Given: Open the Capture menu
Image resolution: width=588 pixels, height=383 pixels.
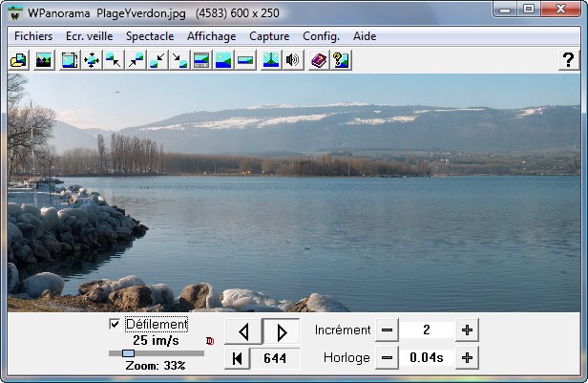Looking at the screenshot, I should 269,36.
